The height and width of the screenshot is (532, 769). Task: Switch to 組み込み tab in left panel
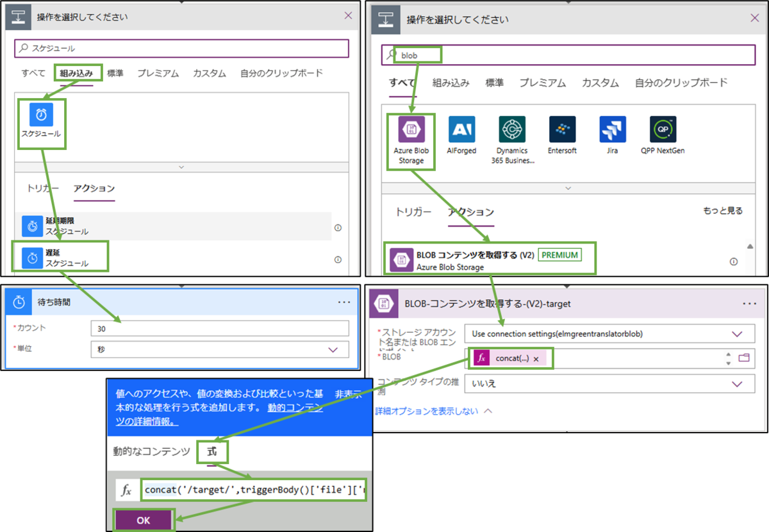click(77, 73)
